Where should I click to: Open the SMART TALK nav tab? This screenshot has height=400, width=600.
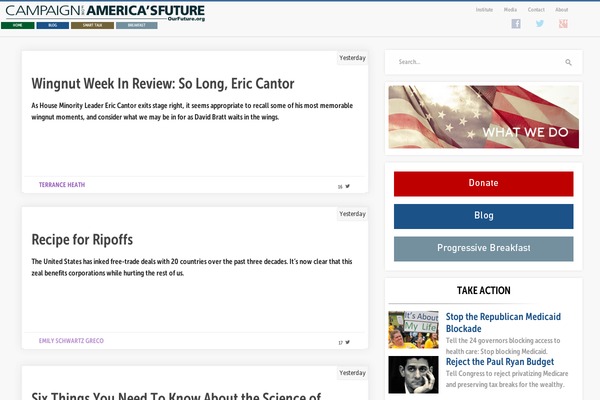point(92,25)
